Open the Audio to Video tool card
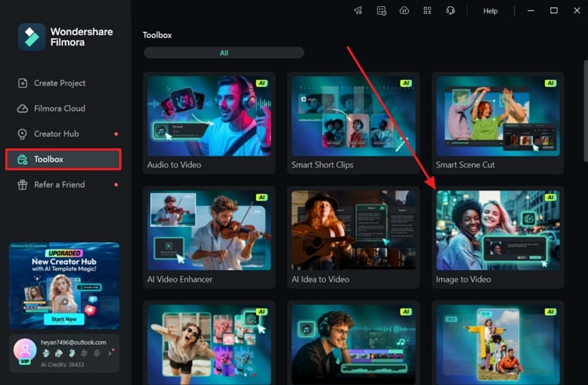The width and height of the screenshot is (588, 385). pyautogui.click(x=209, y=123)
